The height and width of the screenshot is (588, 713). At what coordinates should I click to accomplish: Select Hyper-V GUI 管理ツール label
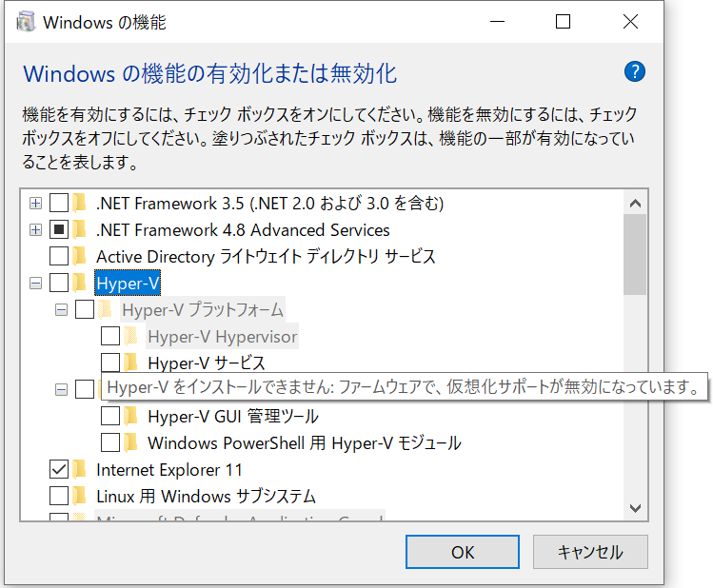233,416
